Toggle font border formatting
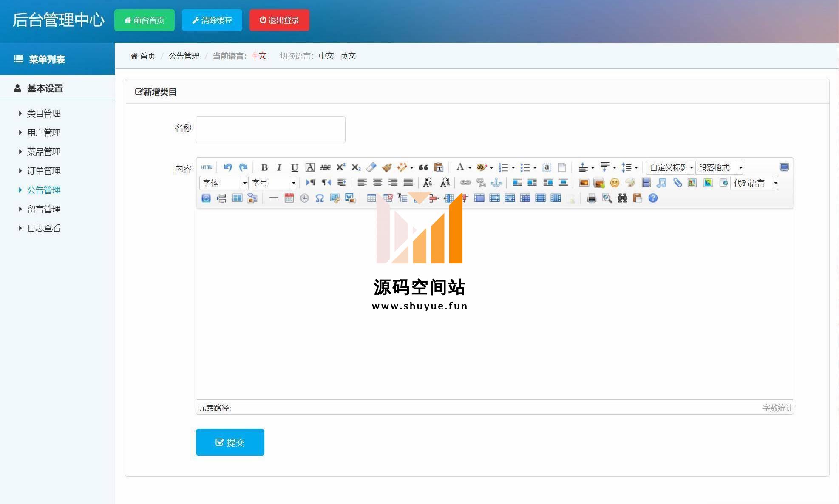Screen dimensions: 839x504 point(310,167)
